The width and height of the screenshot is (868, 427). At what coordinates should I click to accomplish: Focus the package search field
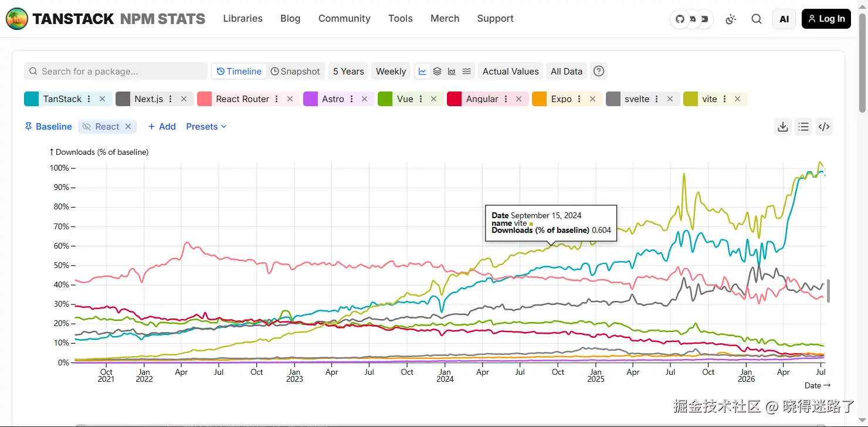[116, 72]
